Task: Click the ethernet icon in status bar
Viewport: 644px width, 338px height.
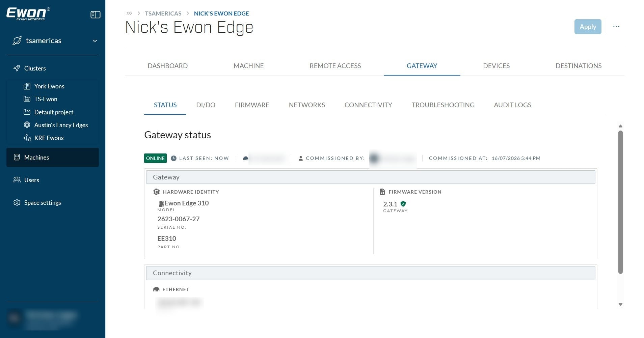Action: tap(246, 158)
